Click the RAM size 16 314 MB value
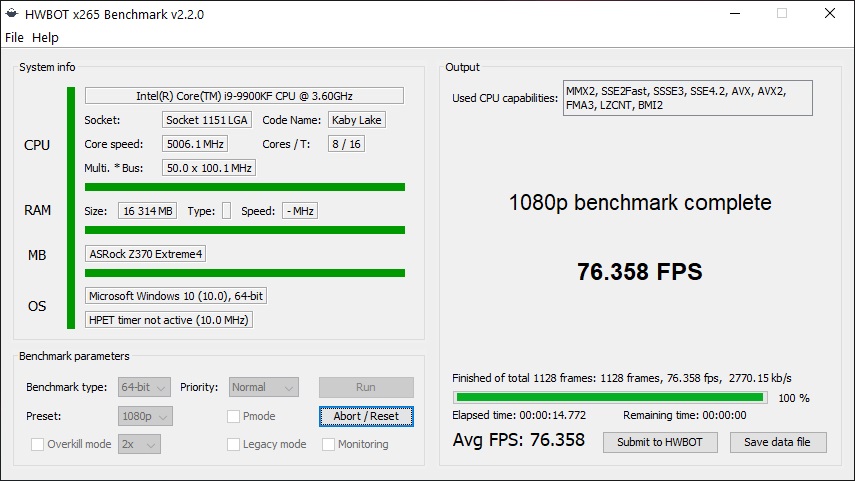Viewport: 855px width, 481px height. 147,211
